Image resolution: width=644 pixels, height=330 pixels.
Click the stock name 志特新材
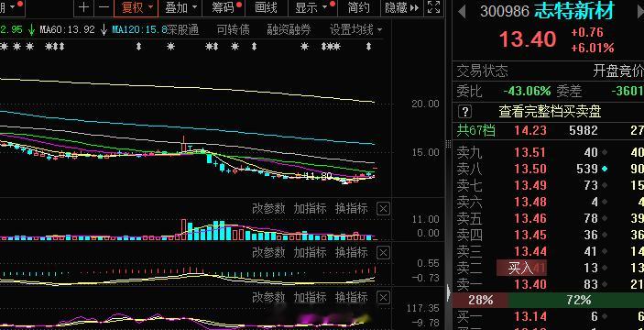click(575, 11)
